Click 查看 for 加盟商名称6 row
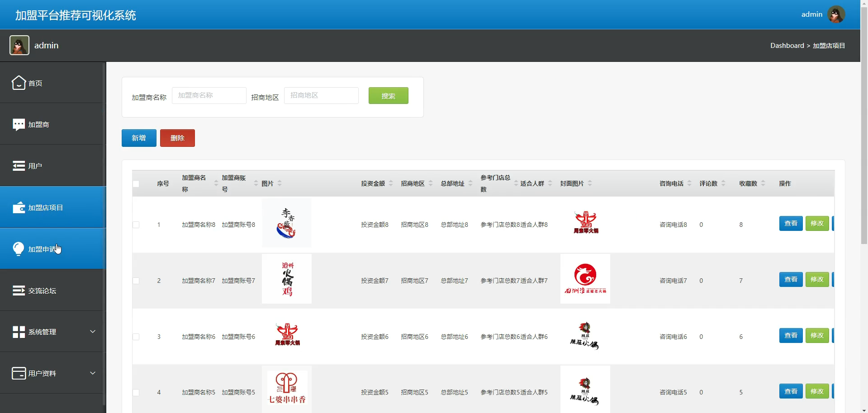This screenshot has height=413, width=868. pyautogui.click(x=791, y=335)
